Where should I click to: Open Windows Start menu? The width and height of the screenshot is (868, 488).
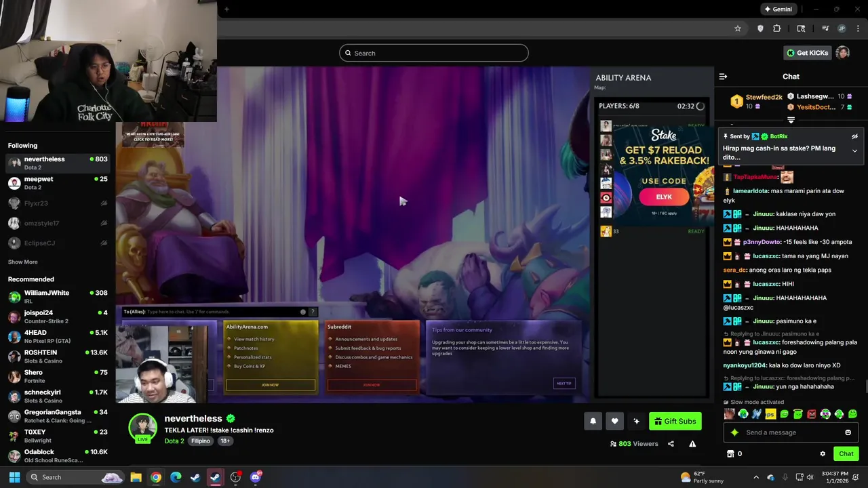14,477
